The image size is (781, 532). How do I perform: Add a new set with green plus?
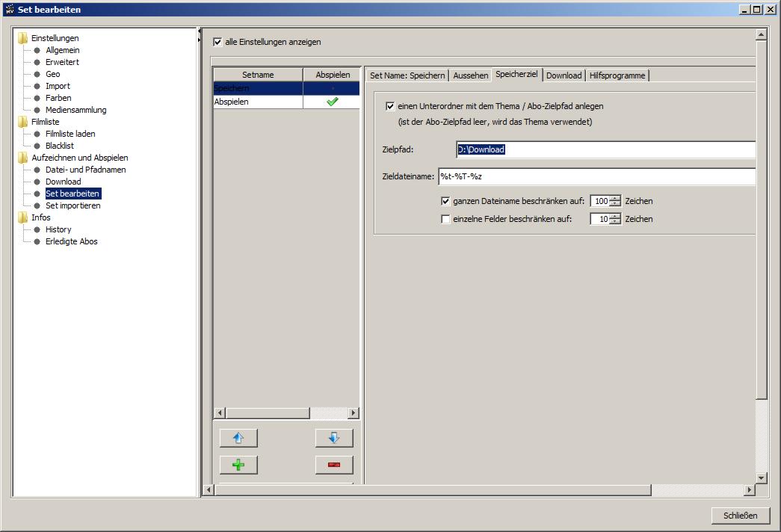(x=238, y=465)
